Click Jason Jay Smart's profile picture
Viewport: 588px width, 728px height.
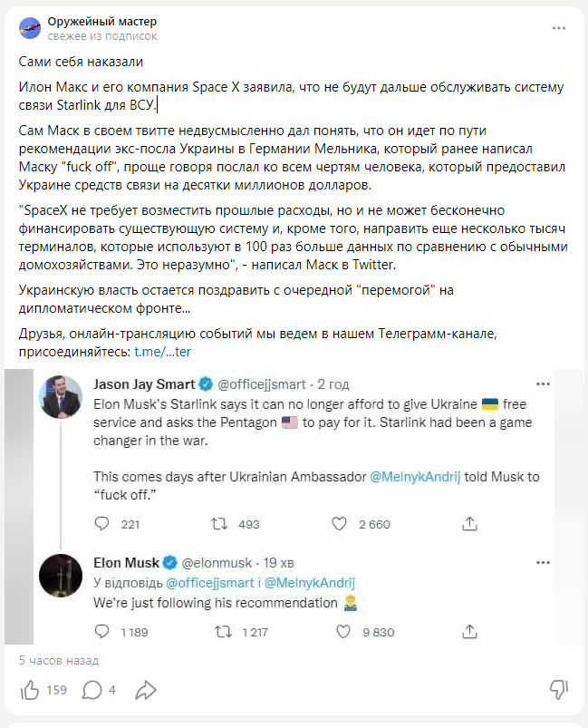[63, 396]
